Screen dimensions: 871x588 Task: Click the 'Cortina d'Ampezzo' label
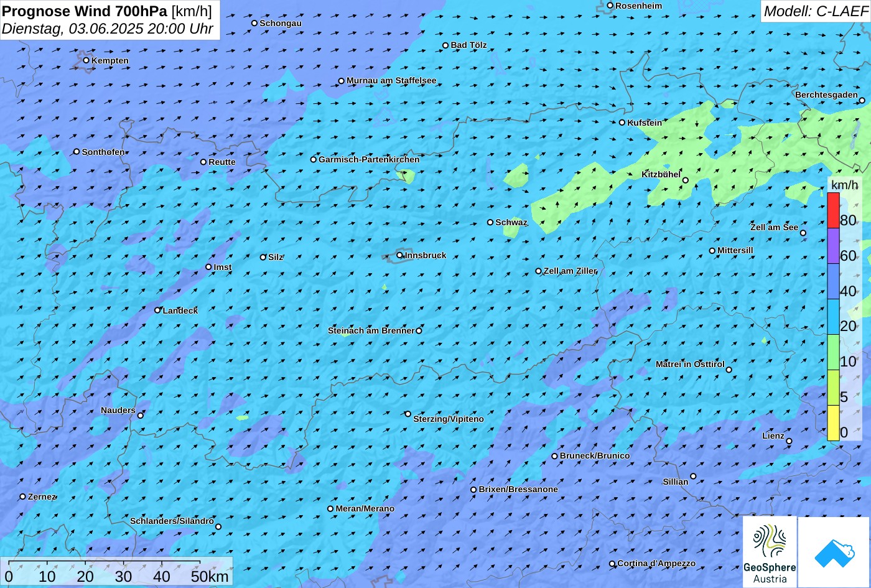tap(656, 563)
